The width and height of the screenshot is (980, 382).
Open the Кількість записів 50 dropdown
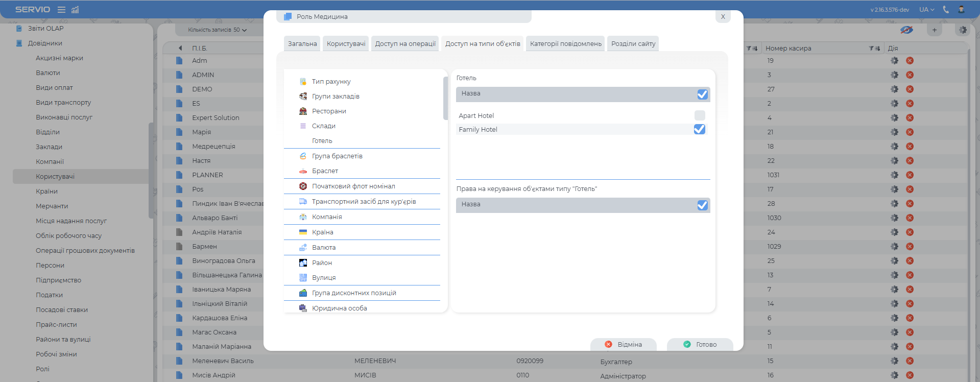(217, 30)
